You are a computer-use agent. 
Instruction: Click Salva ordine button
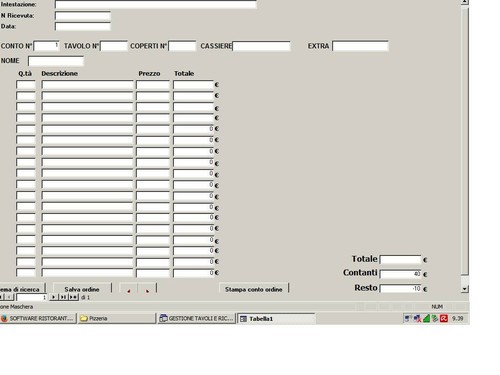[82, 289]
